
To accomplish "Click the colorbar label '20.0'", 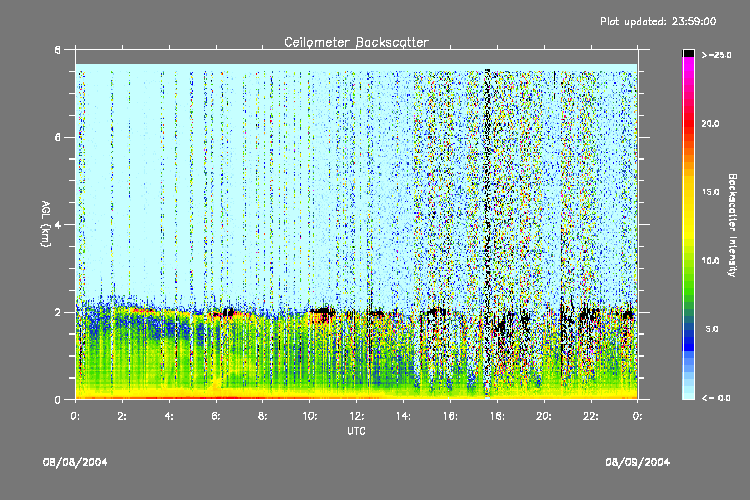I will 710,124.
